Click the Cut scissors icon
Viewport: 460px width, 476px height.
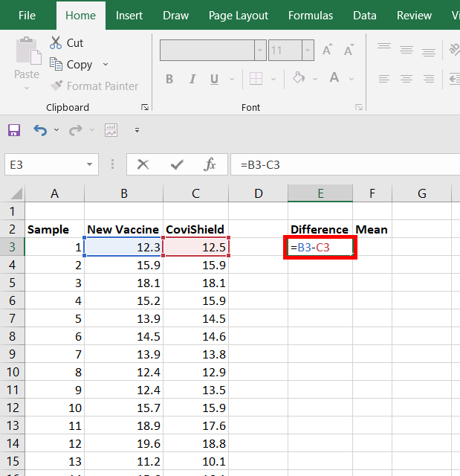coord(57,43)
